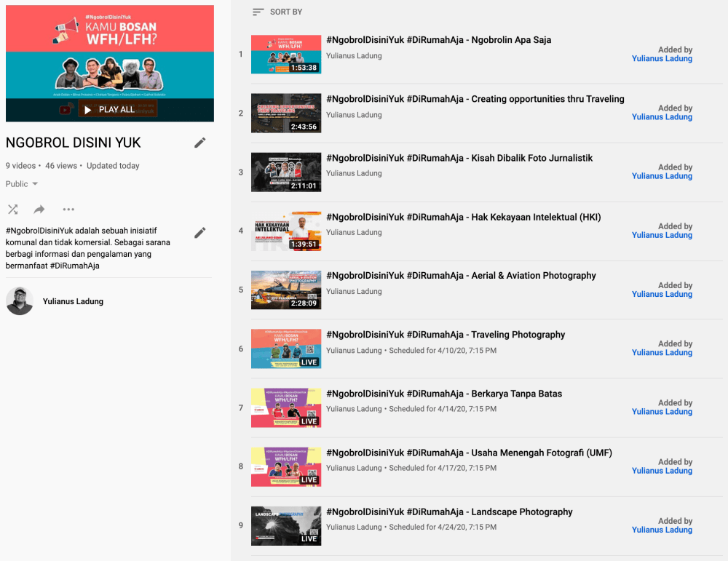Viewport: 728px width, 561px height.
Task: Open Usaha Menengah Fotografi video title
Action: (469, 453)
